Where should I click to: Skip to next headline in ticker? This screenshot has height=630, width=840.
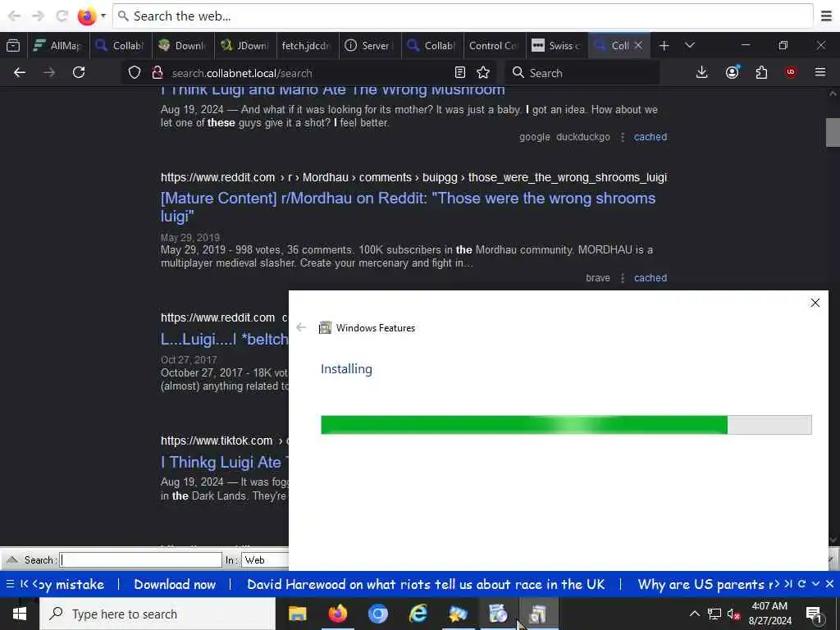point(788,584)
